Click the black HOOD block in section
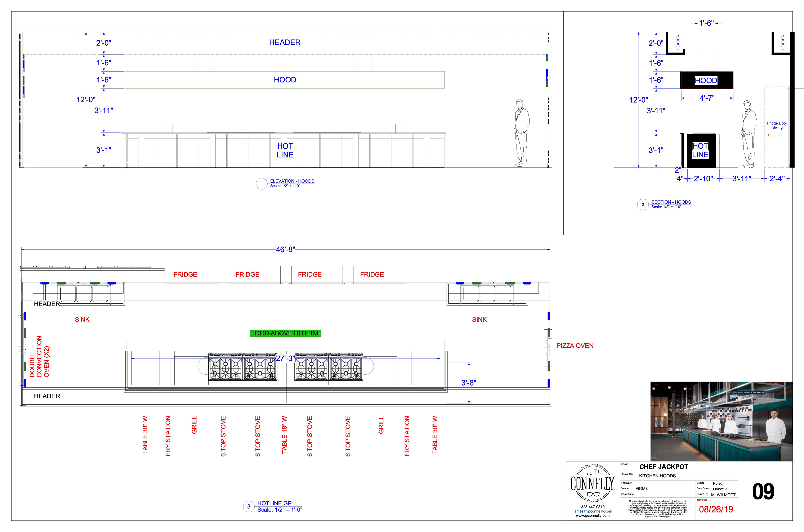Image resolution: width=804 pixels, height=532 pixels. pos(707,80)
